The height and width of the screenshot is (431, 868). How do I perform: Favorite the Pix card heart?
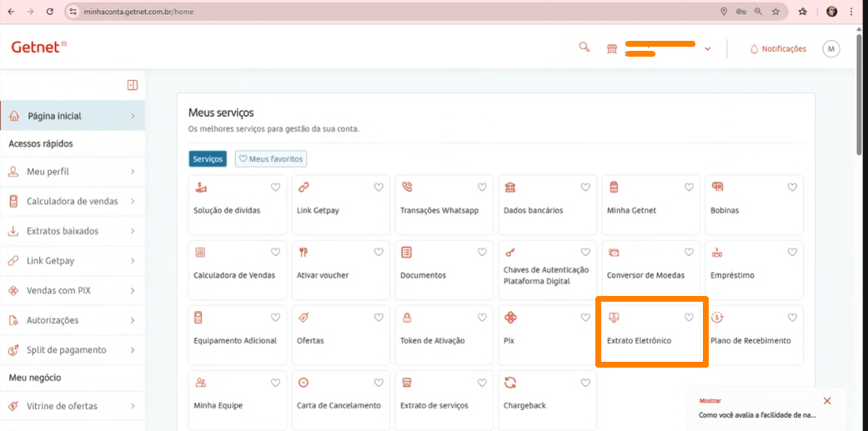click(585, 318)
